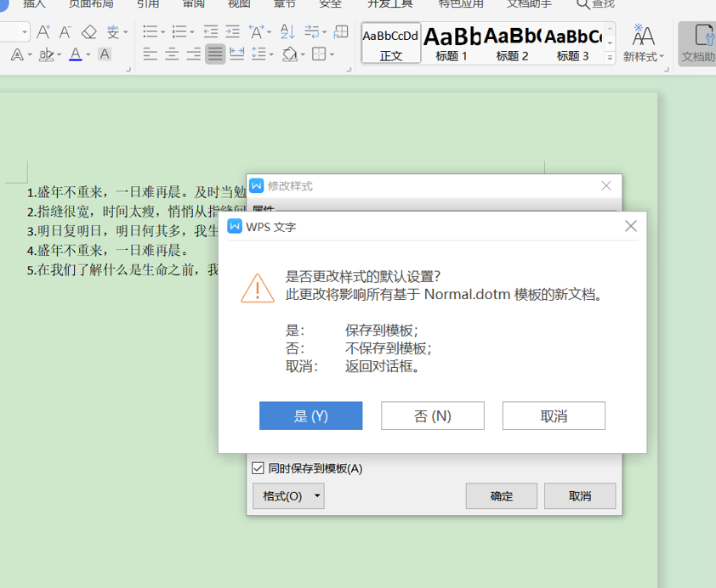Viewport: 716px width, 588px height.
Task: Apply the text highlight (ab) tool
Action: 46,54
